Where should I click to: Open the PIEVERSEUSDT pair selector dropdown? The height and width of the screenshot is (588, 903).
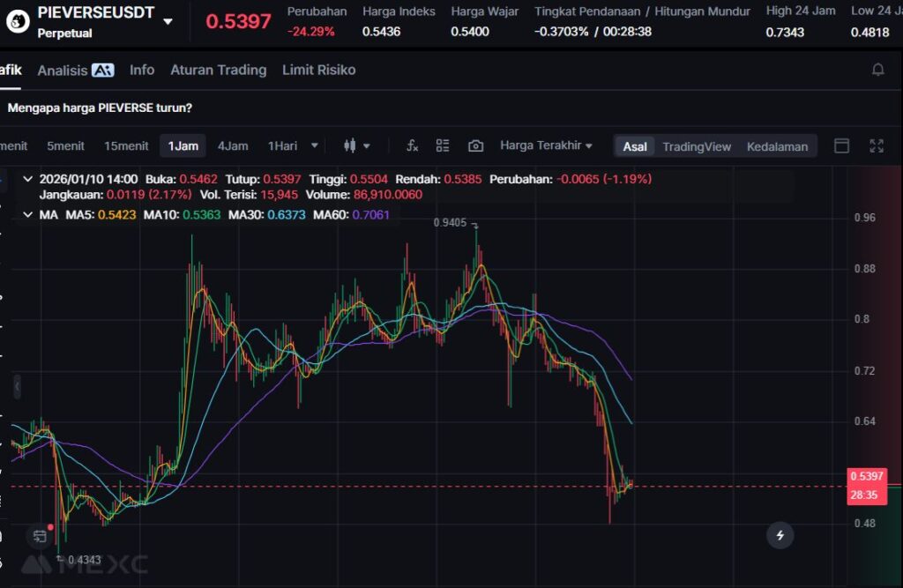click(168, 21)
